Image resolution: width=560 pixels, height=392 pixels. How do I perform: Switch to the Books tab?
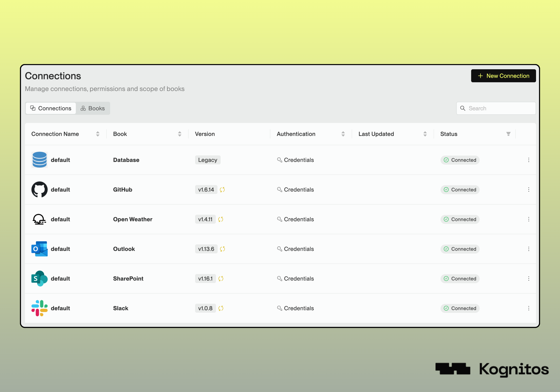(x=93, y=108)
